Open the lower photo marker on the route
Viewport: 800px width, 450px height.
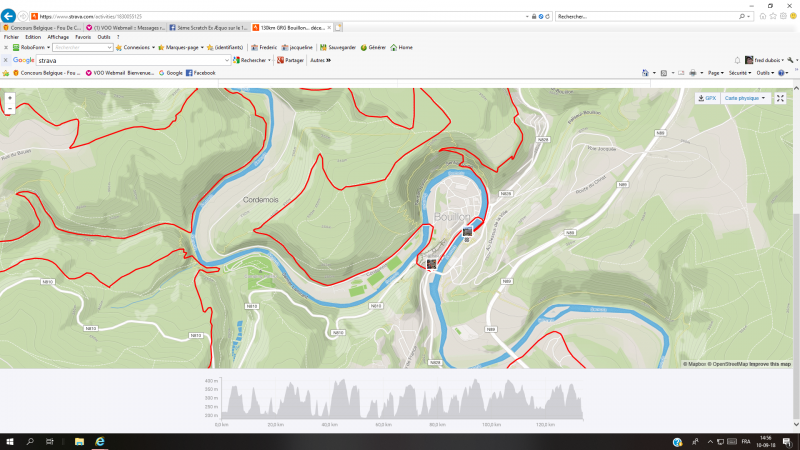(x=432, y=264)
